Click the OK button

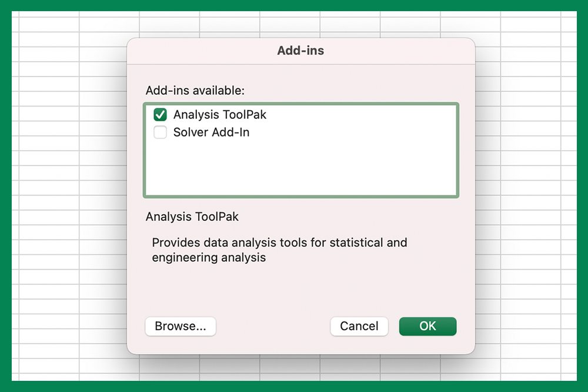427,326
